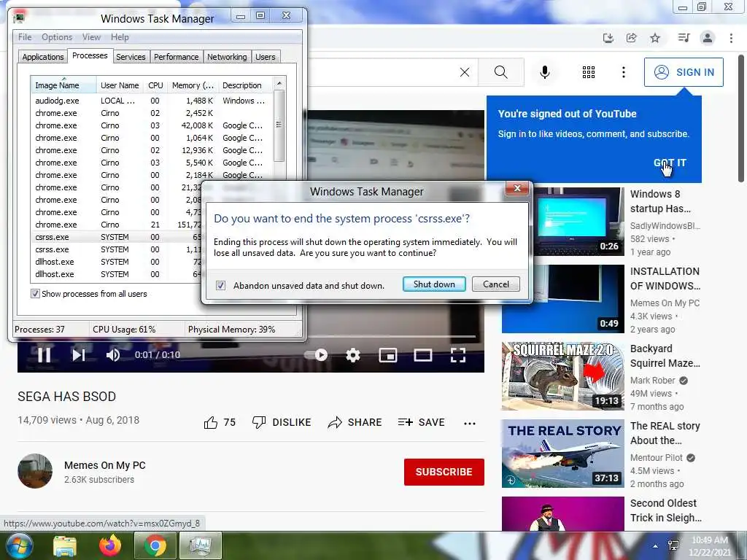The width and height of the screenshot is (747, 560).
Task: Click the YouTube page vertical scrollbar
Action: pyautogui.click(x=741, y=117)
